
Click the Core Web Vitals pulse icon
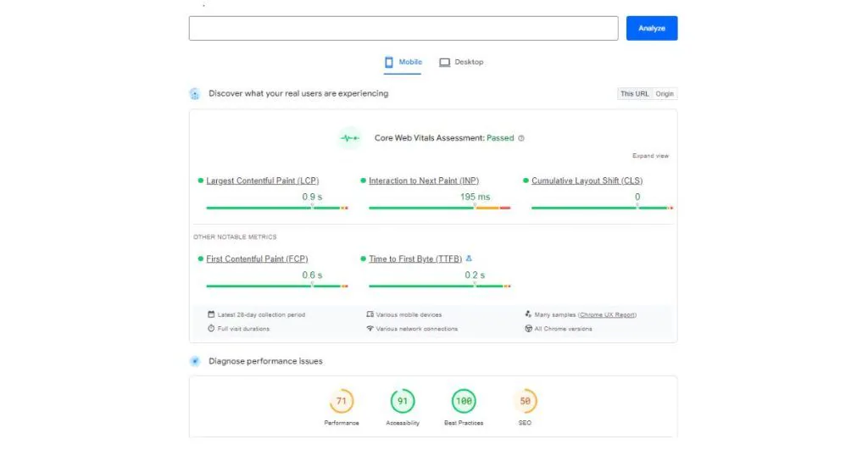(x=350, y=138)
